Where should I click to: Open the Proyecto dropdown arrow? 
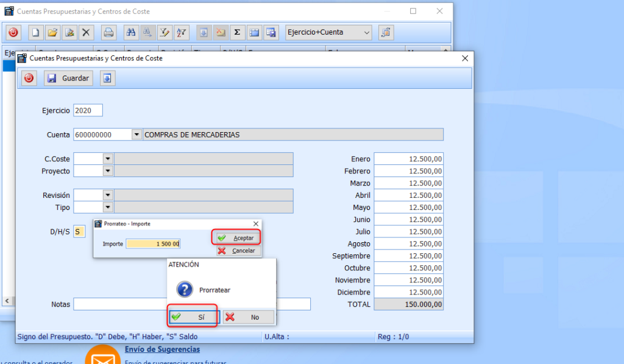pyautogui.click(x=108, y=171)
